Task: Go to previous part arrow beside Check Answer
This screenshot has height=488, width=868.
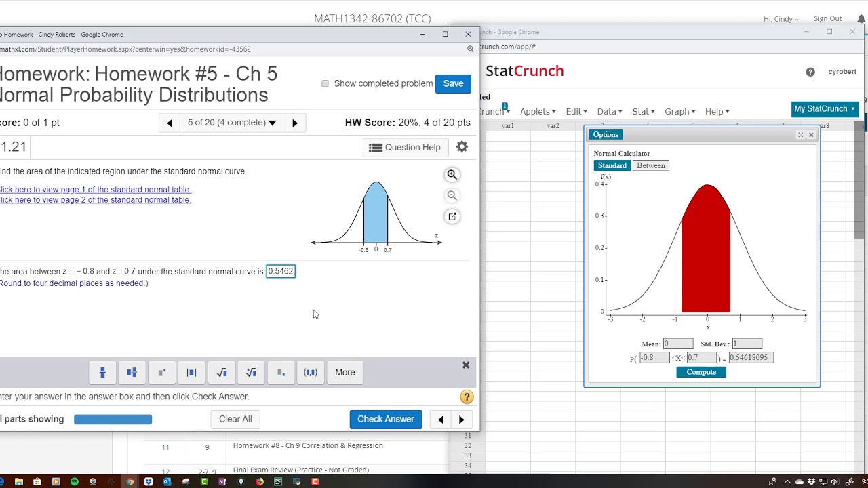Action: pyautogui.click(x=441, y=420)
